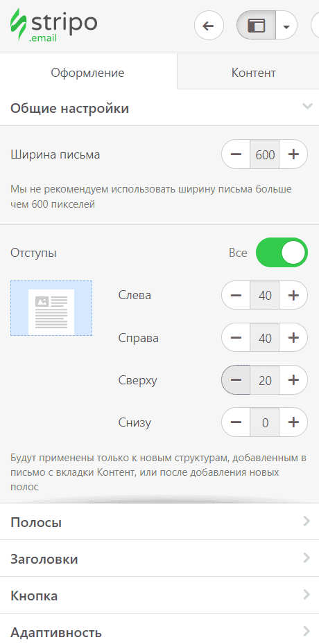This screenshot has width=319, height=644.
Task: Expand the Кнопка section
Action: 159,595
